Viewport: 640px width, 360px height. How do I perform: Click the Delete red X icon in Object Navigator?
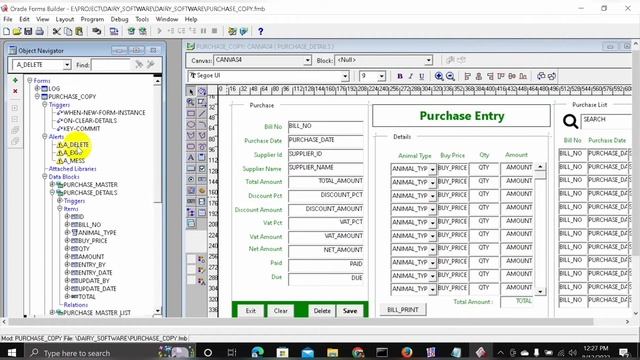[15, 91]
